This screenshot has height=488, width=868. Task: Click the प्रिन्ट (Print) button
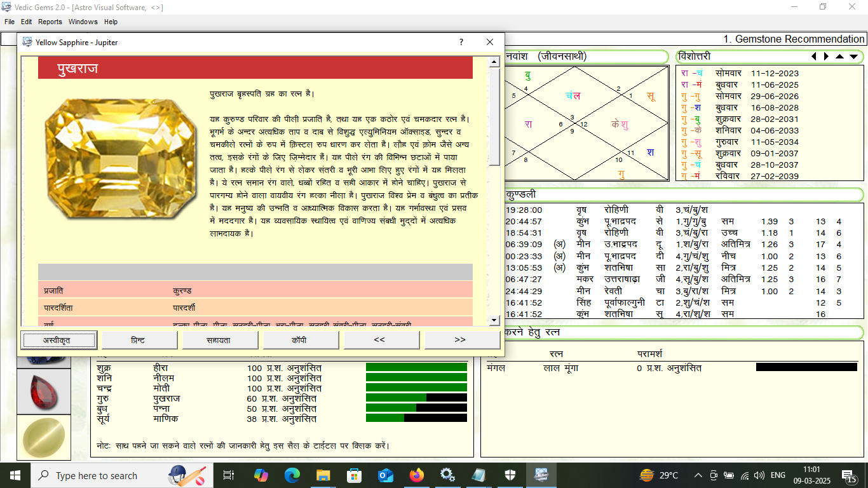pyautogui.click(x=139, y=340)
